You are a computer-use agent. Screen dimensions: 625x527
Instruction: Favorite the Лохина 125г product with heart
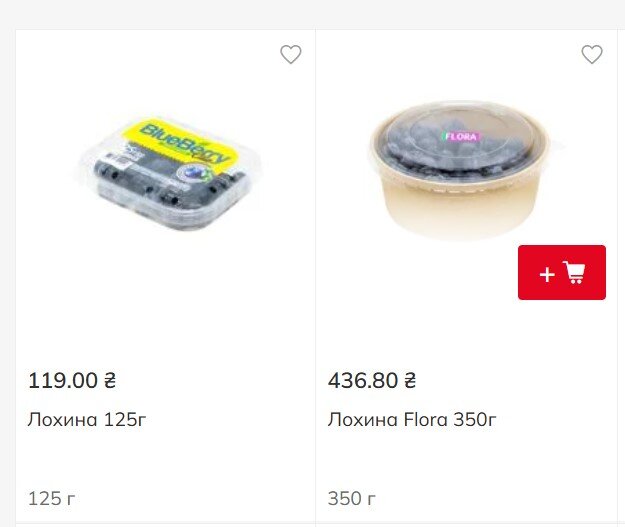291,55
